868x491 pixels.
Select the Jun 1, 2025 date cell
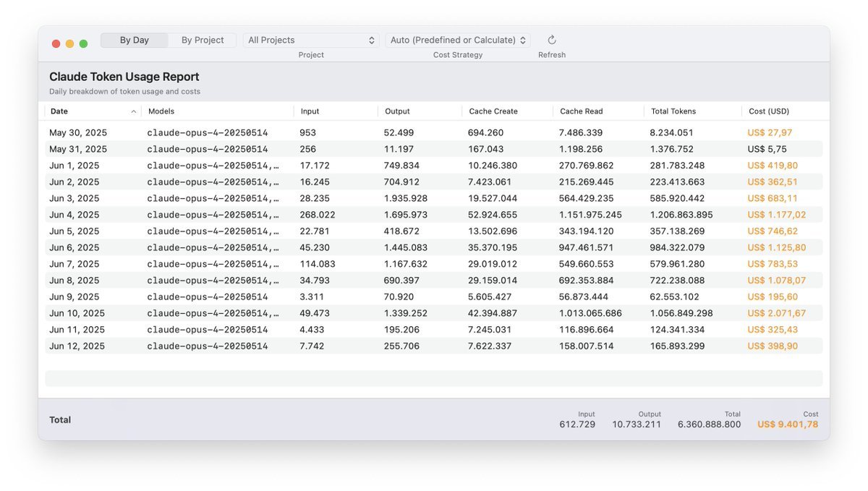pos(75,166)
